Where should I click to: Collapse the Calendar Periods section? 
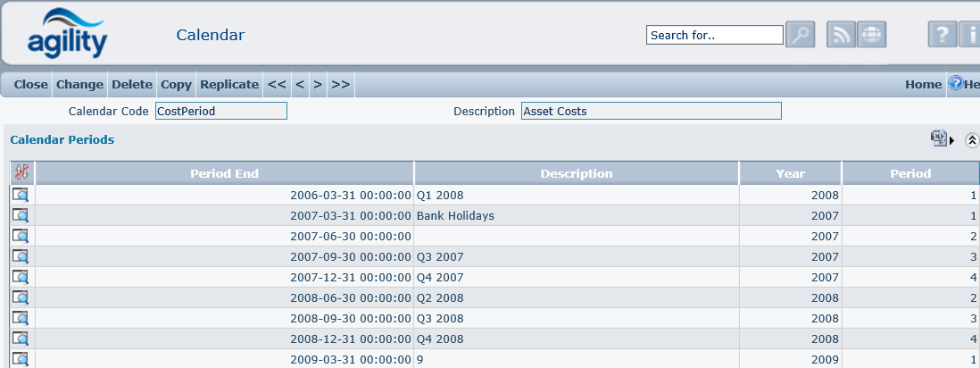[x=972, y=140]
